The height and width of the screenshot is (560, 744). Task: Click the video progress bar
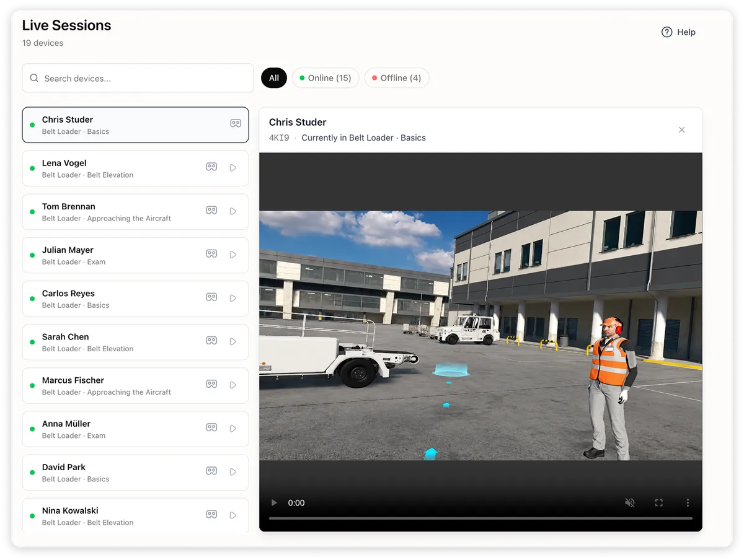click(x=480, y=518)
